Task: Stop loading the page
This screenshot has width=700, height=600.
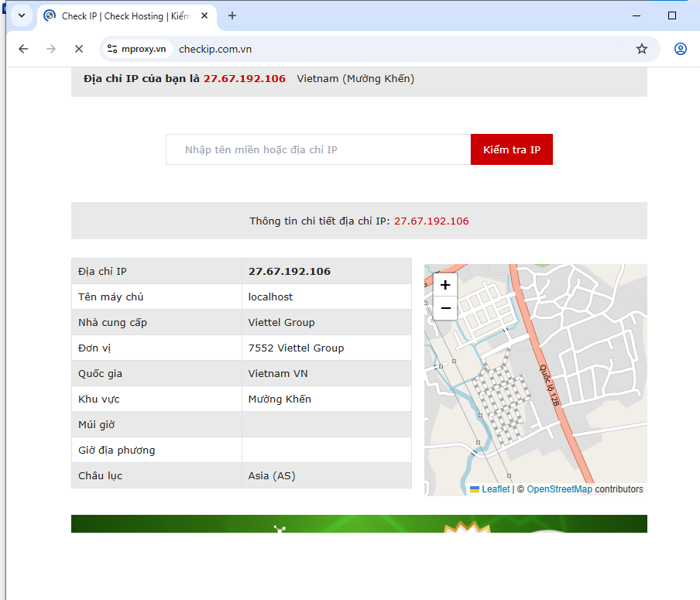Action: coord(79,49)
